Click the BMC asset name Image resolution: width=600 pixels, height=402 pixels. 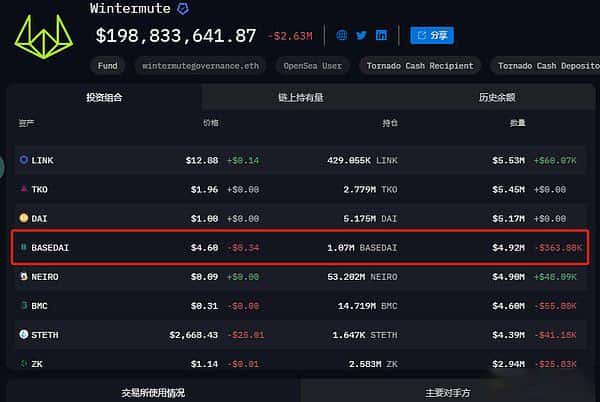tap(39, 306)
